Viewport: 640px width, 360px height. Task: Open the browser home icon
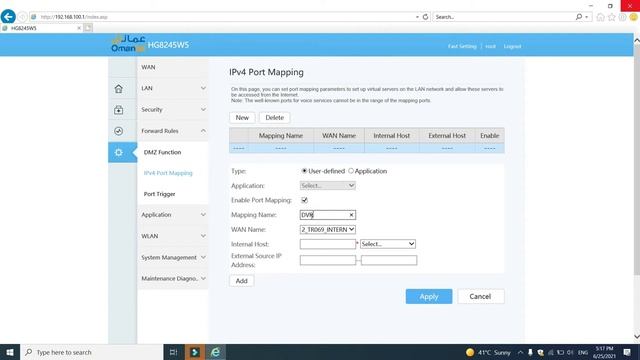pyautogui.click(x=600, y=17)
